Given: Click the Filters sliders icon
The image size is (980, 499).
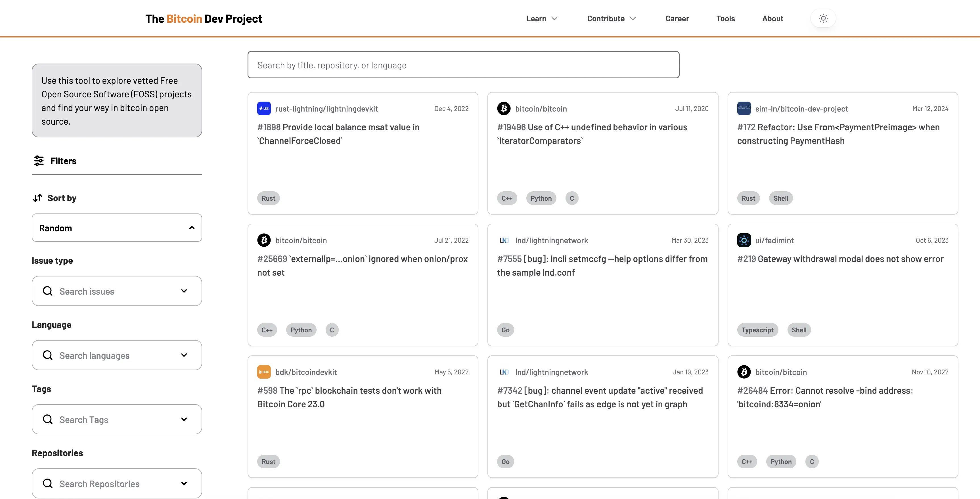Looking at the screenshot, I should [39, 160].
